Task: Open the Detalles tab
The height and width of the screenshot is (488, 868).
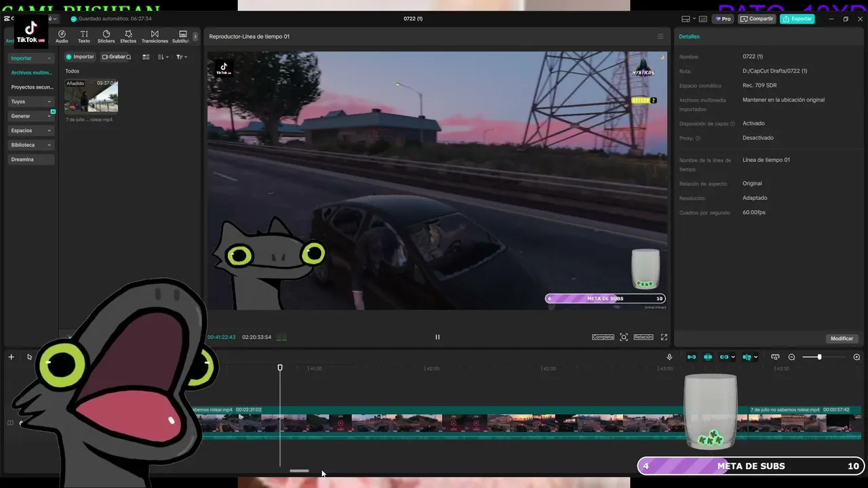Action: (x=689, y=37)
